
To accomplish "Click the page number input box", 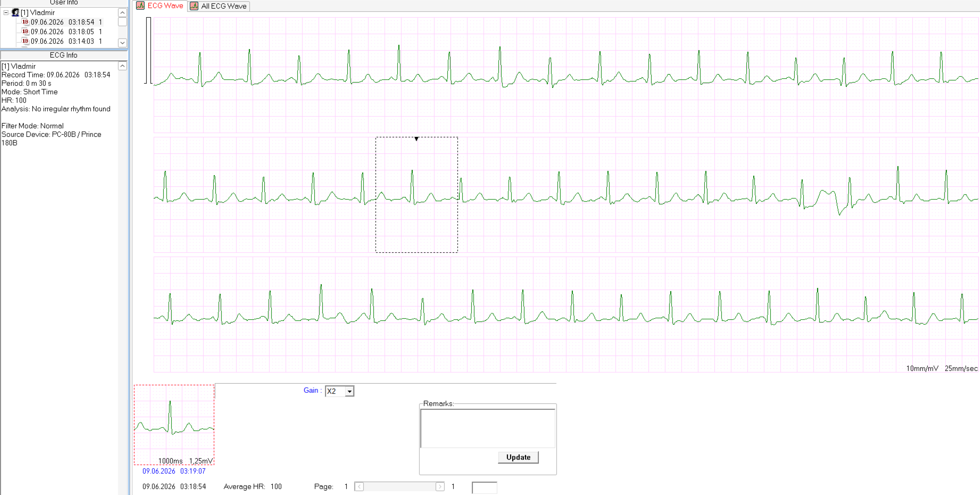I will 484,487.
